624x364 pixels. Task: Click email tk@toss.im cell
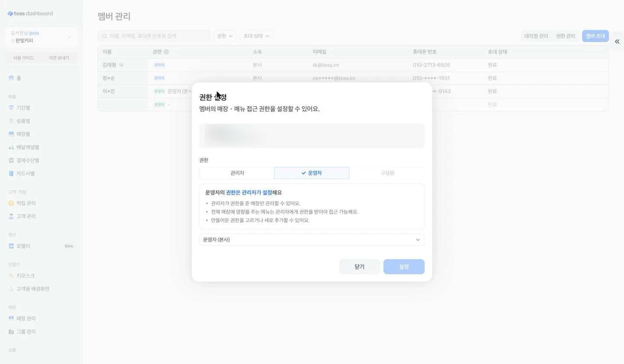pos(326,65)
